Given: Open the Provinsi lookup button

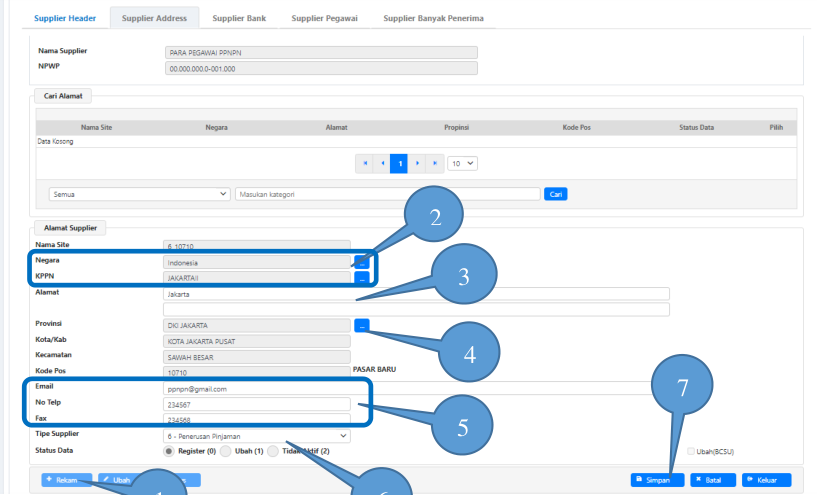Looking at the screenshot, I should [361, 325].
